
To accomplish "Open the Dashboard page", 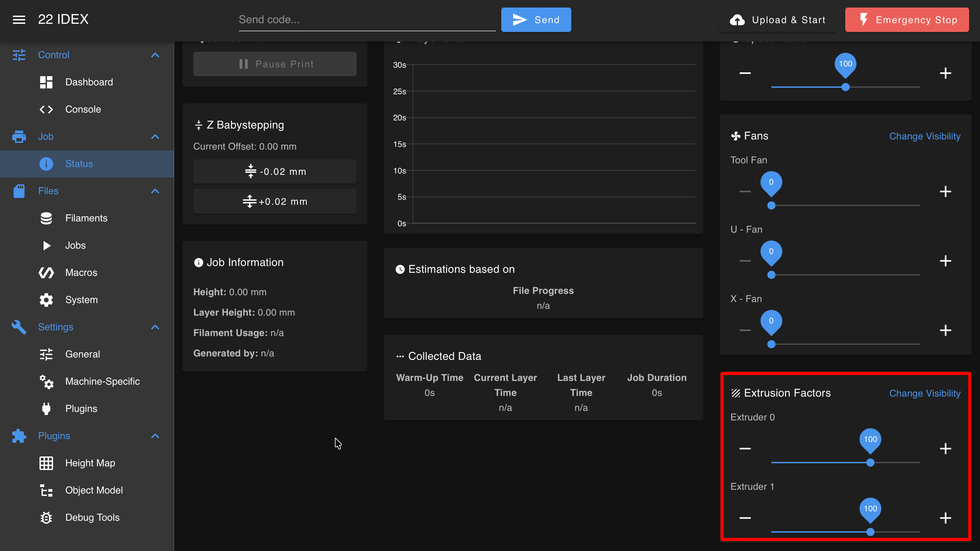I will 87,82.
